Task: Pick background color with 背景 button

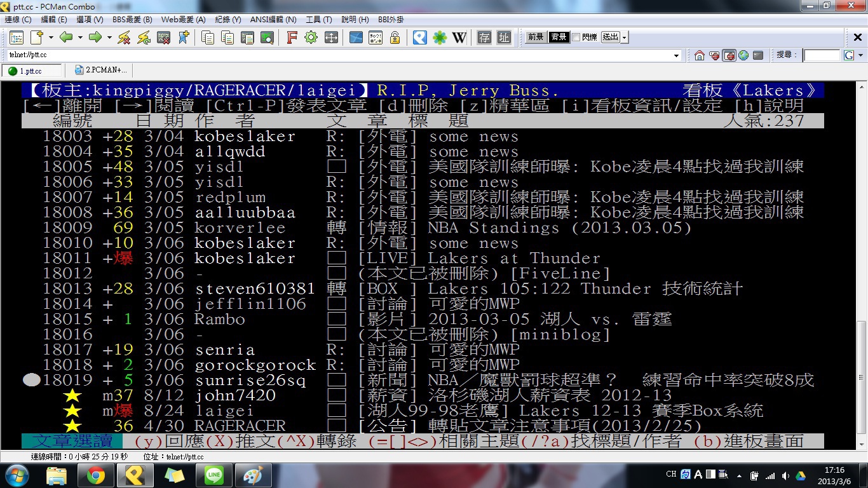Action: [x=559, y=37]
